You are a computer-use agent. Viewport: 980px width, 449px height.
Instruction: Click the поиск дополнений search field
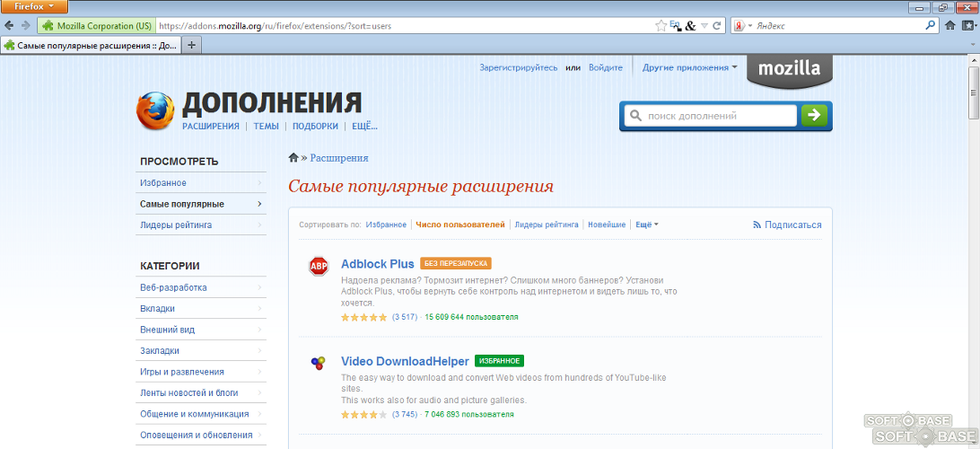(x=711, y=116)
